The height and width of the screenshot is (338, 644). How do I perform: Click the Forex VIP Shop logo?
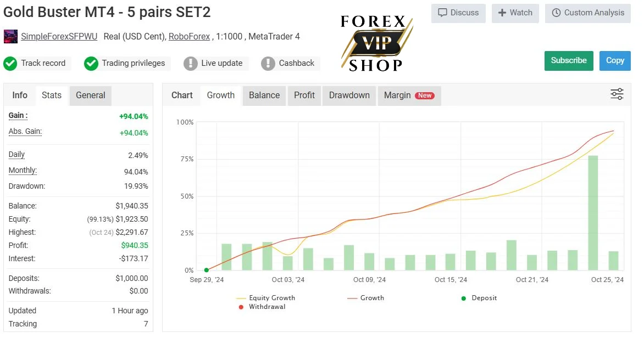click(376, 43)
